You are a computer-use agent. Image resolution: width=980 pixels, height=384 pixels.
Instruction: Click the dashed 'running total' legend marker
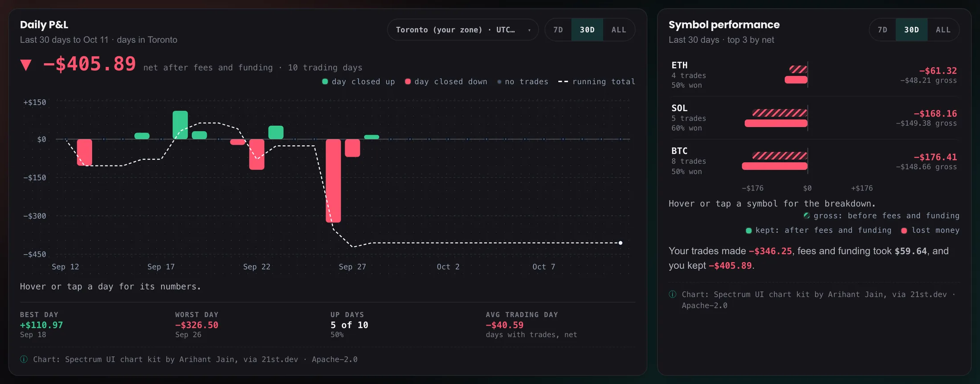(x=563, y=82)
